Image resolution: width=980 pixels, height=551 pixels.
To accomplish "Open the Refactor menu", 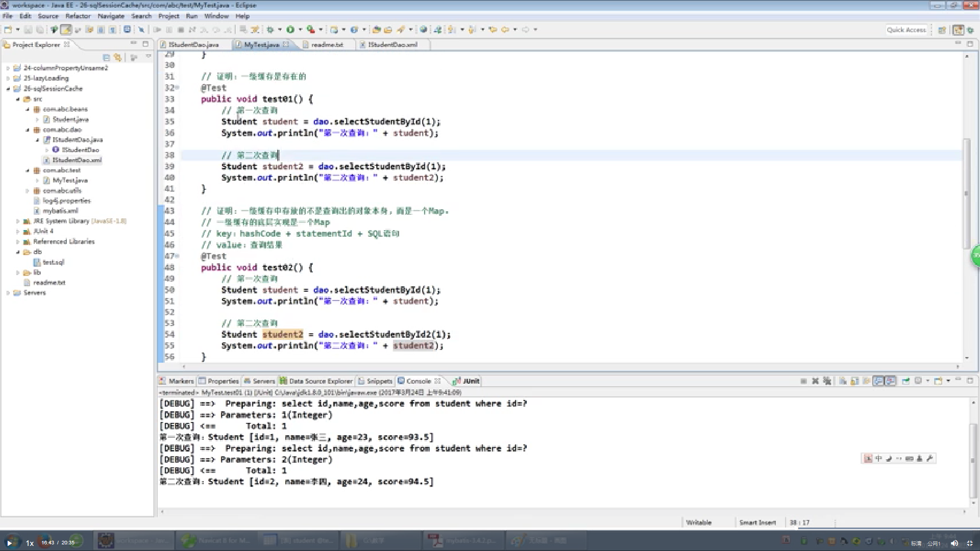I will click(78, 16).
